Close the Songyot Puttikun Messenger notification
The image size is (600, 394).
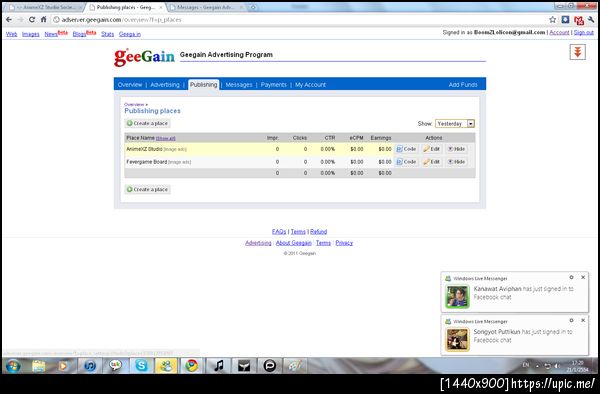pos(583,320)
